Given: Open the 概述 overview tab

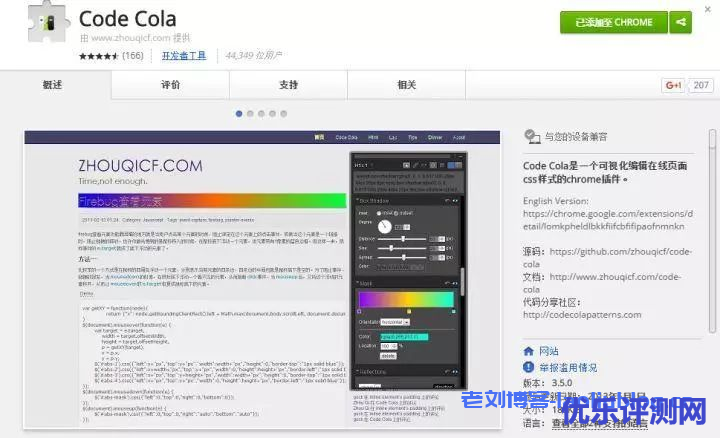Looking at the screenshot, I should [53, 85].
